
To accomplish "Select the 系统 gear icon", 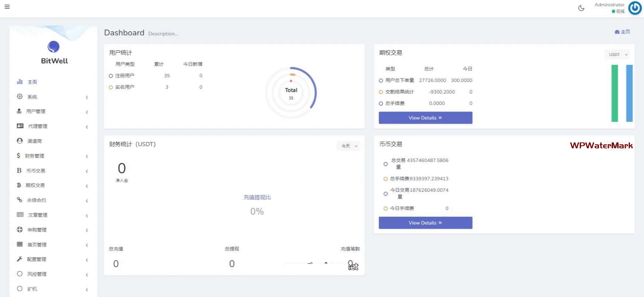I will coord(20,96).
